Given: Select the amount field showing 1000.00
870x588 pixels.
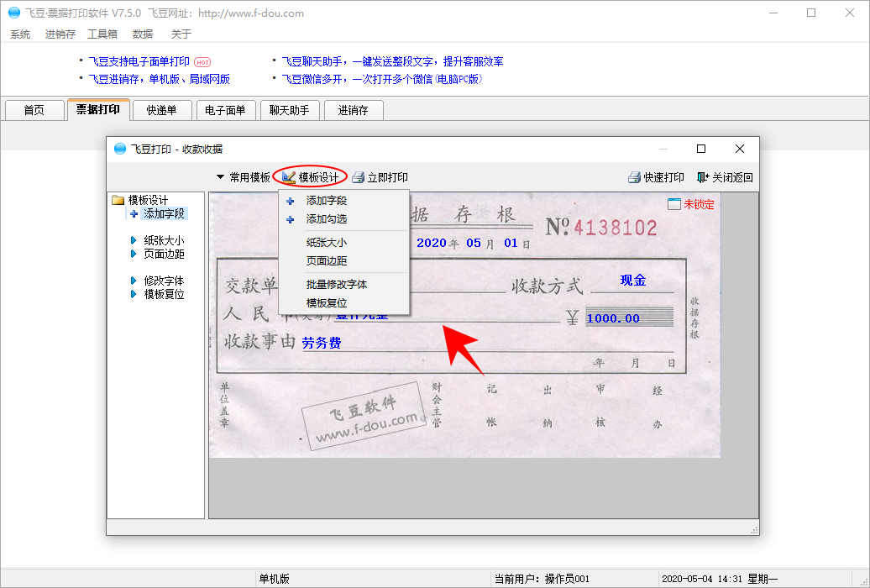Looking at the screenshot, I should click(613, 318).
